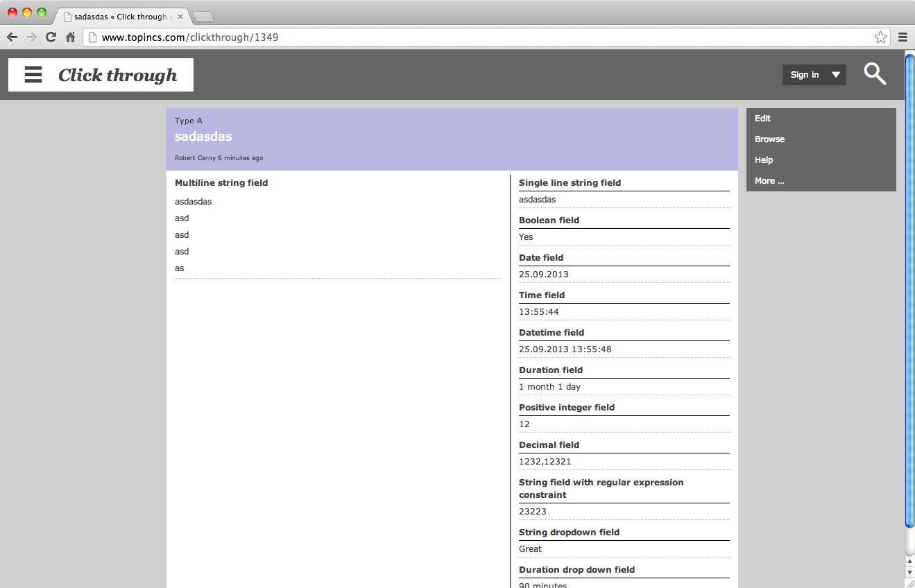Viewport: 915px width, 588px height.
Task: Click the scrollbar down arrow
Action: point(909,573)
